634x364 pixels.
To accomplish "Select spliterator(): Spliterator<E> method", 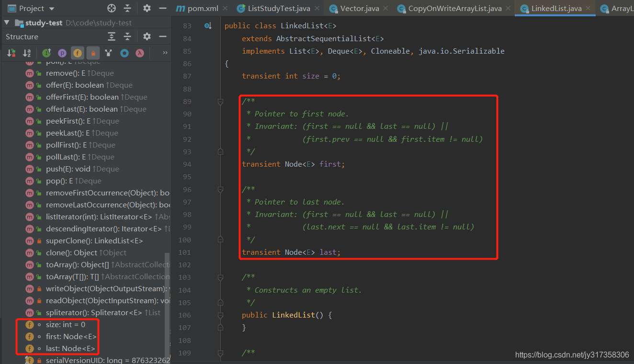I will click(x=93, y=313).
